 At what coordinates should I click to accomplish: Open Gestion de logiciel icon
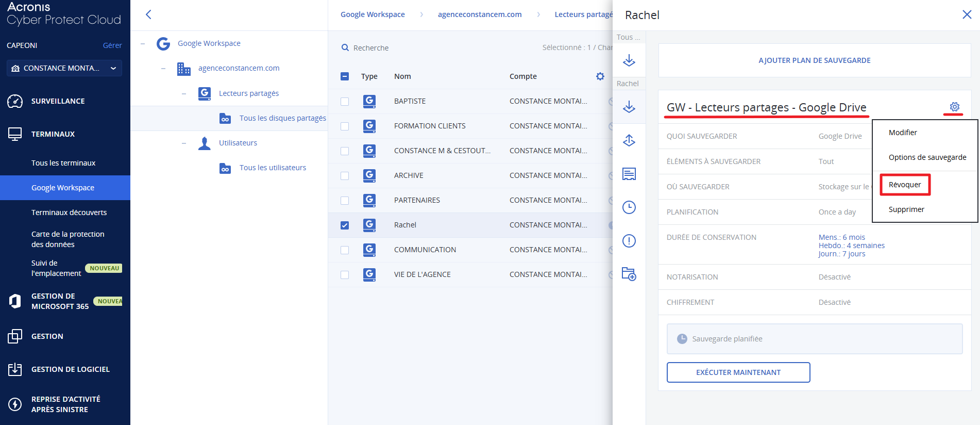point(15,369)
